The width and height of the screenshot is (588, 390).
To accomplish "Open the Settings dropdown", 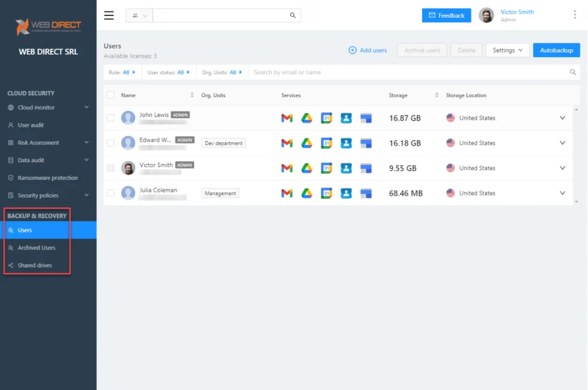I will pos(507,50).
